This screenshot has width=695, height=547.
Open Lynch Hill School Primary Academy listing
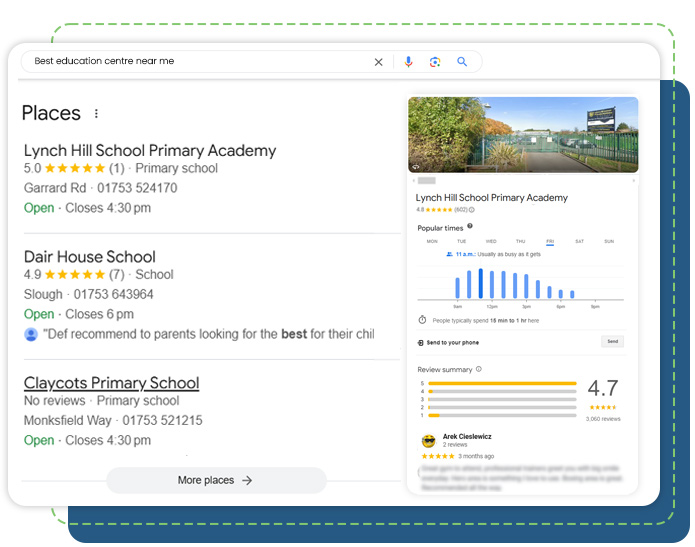(x=150, y=151)
